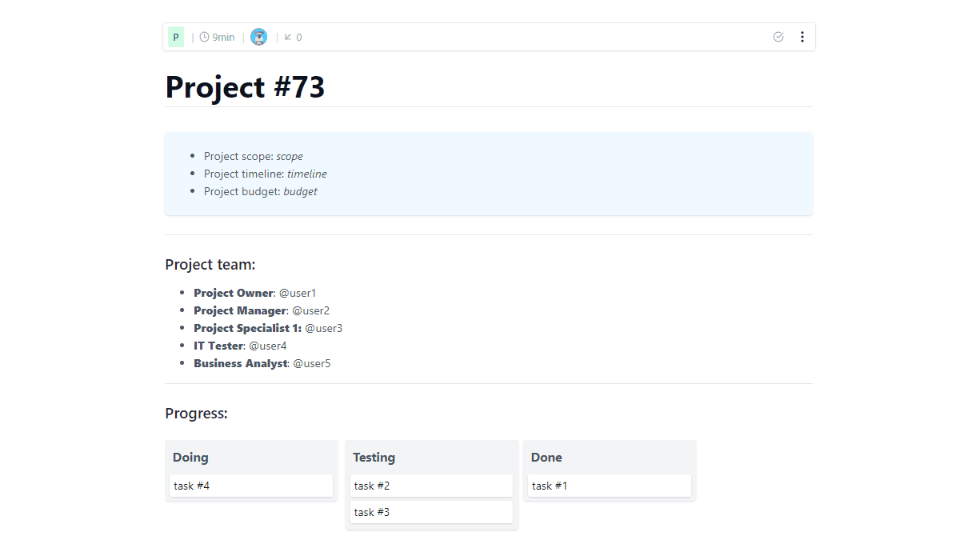Click the @user4 IT Tester mention
This screenshot has width=960, height=560.
268,346
